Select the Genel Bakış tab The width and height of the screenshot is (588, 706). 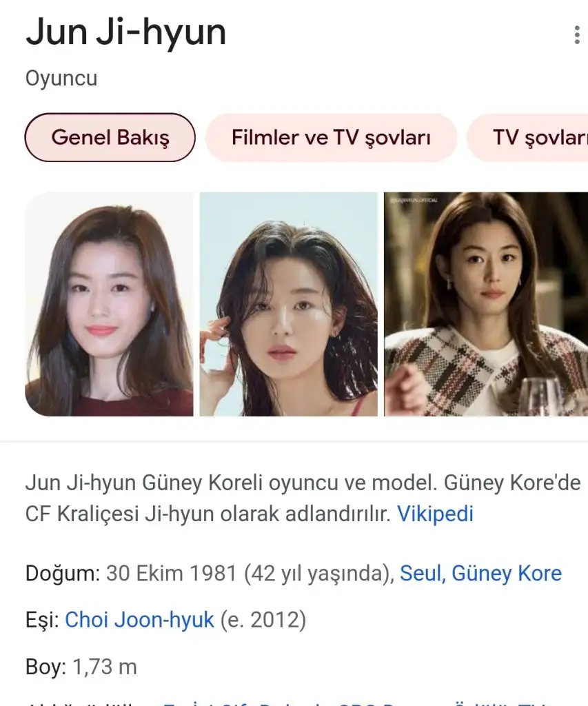pyautogui.click(x=110, y=137)
